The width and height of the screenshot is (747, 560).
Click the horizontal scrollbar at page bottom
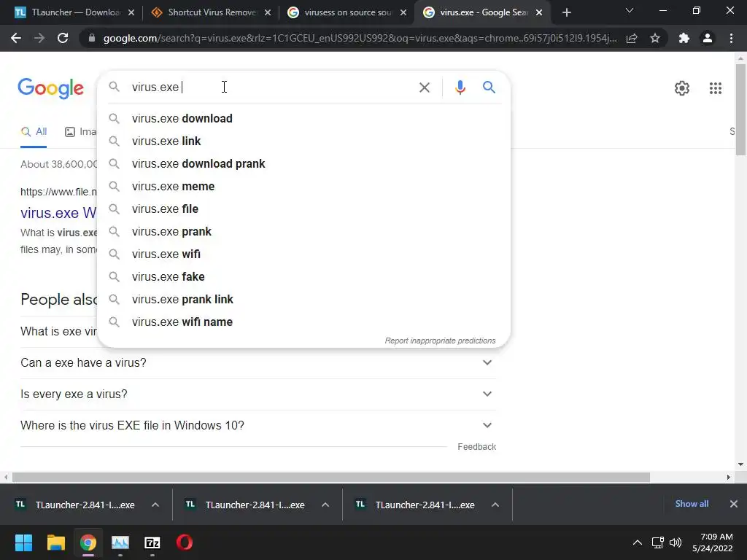click(x=331, y=477)
